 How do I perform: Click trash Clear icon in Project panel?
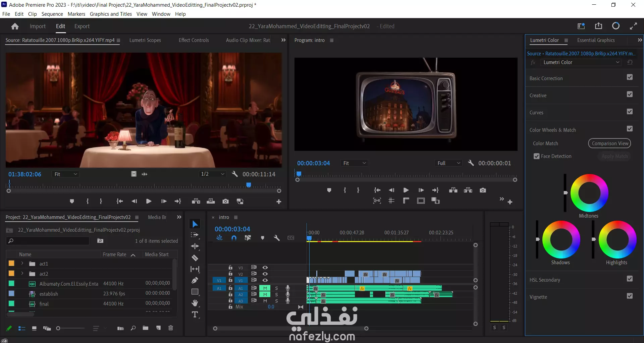pos(170,328)
